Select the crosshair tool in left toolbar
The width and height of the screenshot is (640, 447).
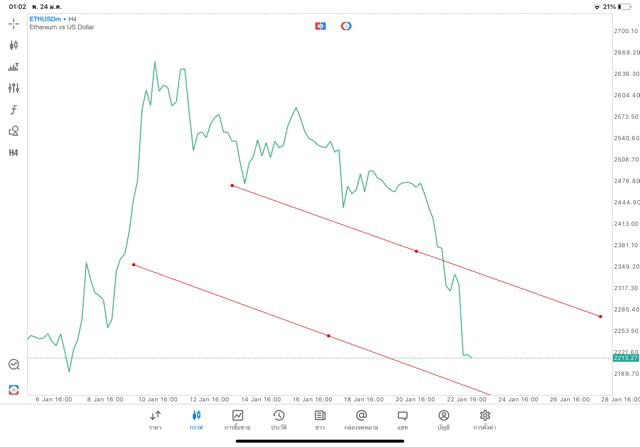[x=14, y=23]
